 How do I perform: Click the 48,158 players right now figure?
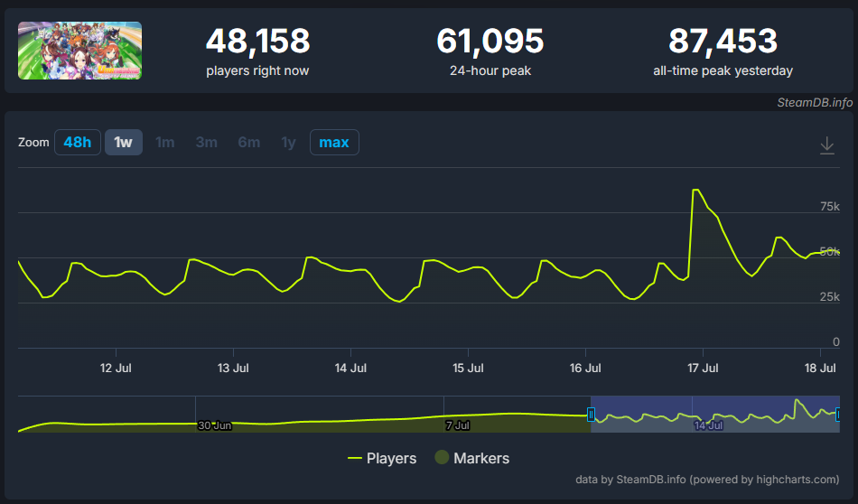[x=257, y=41]
